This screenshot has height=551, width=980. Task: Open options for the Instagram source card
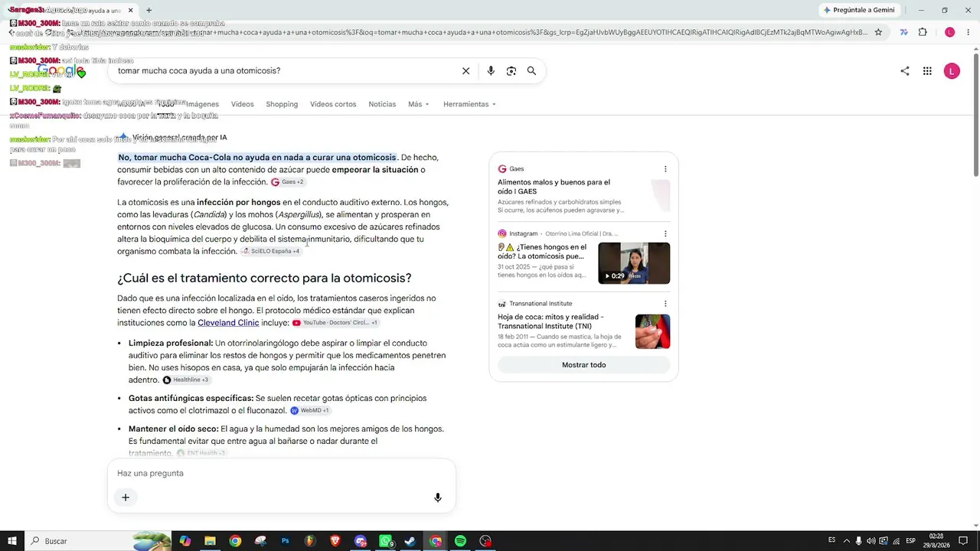point(665,233)
